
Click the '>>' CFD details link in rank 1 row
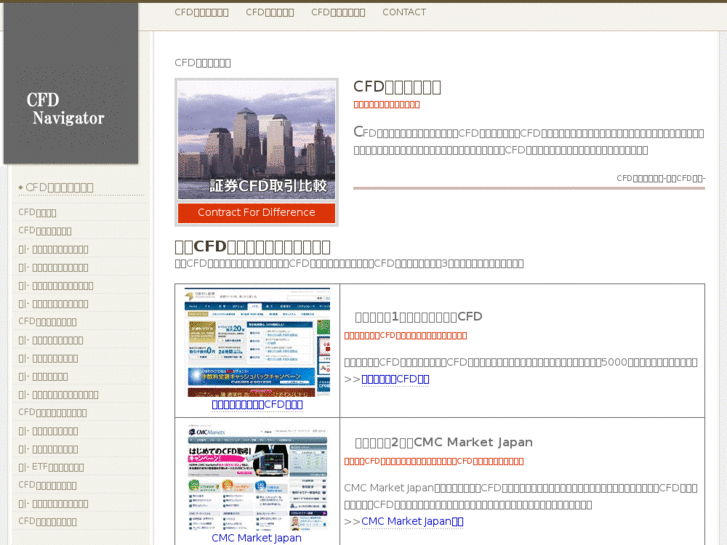pyautogui.click(x=395, y=379)
